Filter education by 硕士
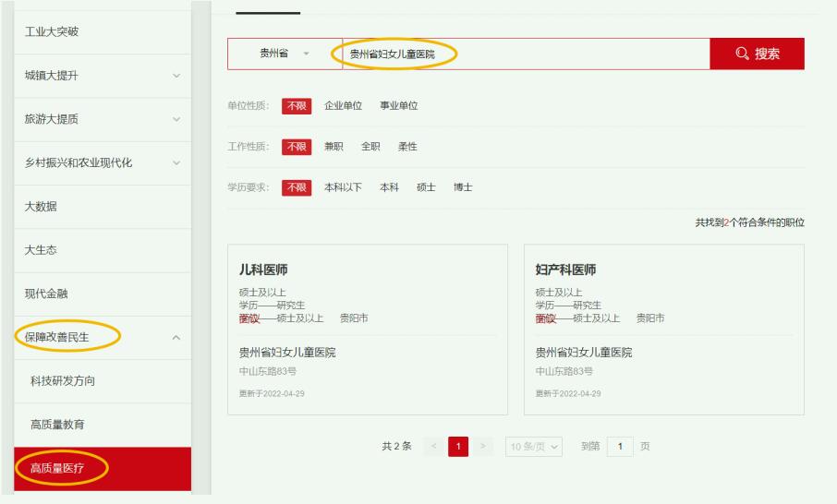This screenshot has width=837, height=504. pos(426,187)
